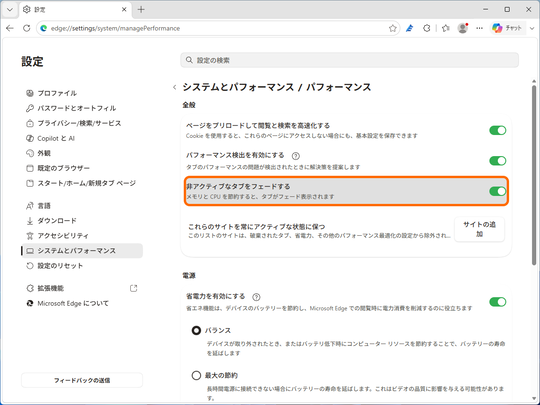540x405 pixels.
Task: Click the 設定の検索 search field
Action: 350,60
